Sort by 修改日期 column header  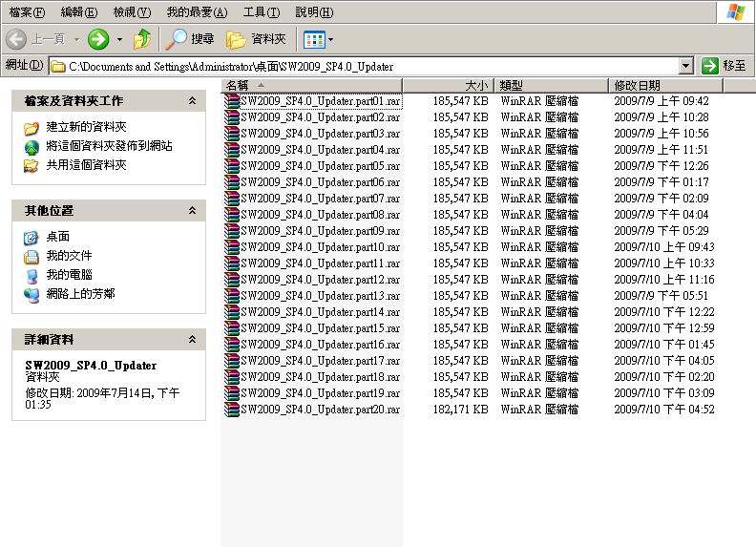click(x=666, y=86)
